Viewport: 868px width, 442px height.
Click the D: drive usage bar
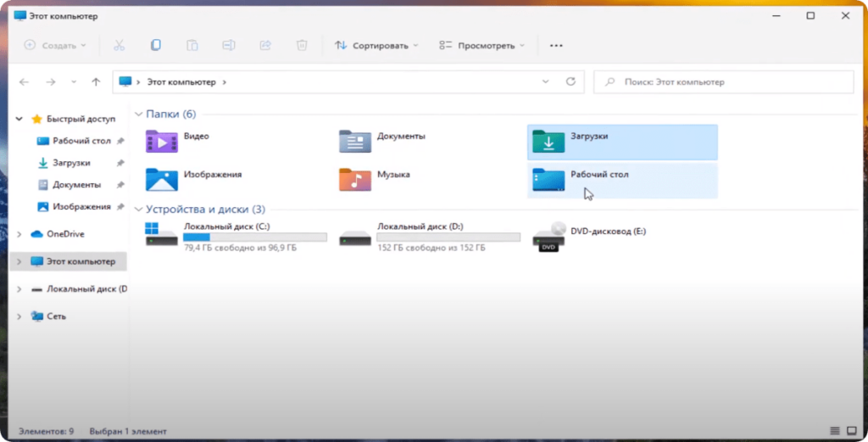[x=448, y=237]
